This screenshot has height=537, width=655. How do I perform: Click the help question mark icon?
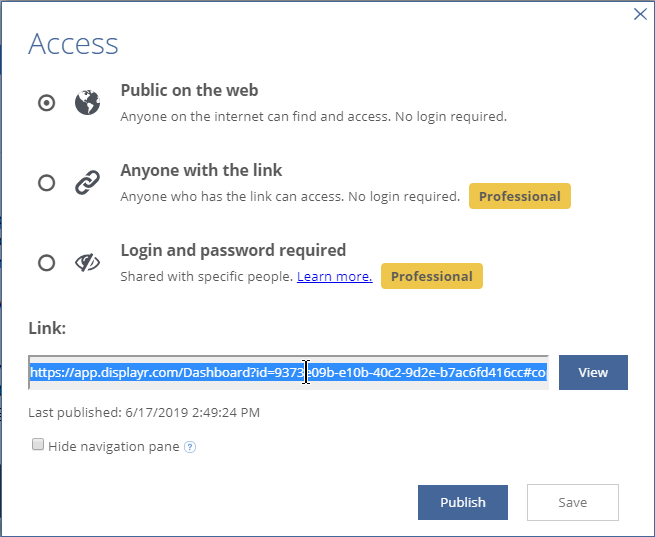(x=190, y=447)
